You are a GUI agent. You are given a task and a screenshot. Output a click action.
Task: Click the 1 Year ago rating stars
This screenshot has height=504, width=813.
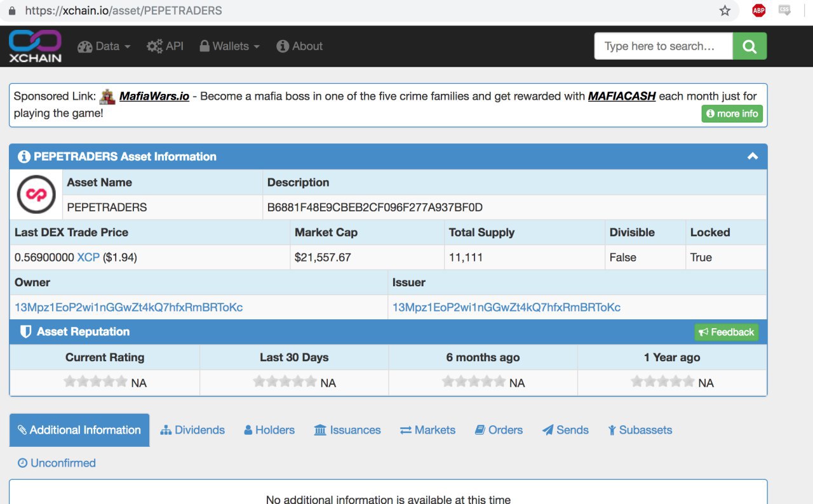[663, 381]
